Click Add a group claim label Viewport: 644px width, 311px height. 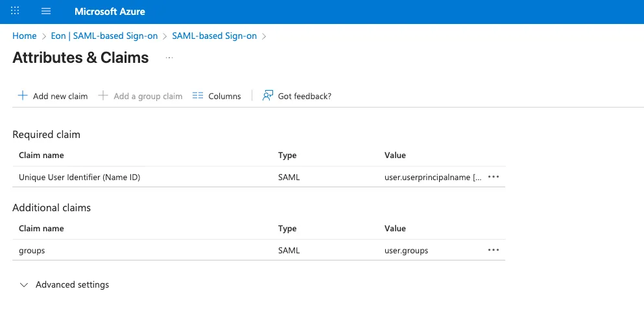tap(148, 97)
